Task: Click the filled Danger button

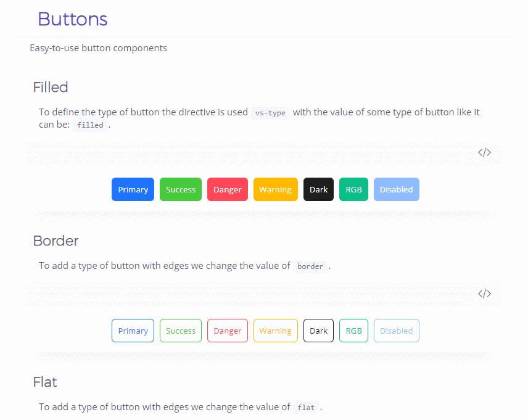Action: coord(227,189)
